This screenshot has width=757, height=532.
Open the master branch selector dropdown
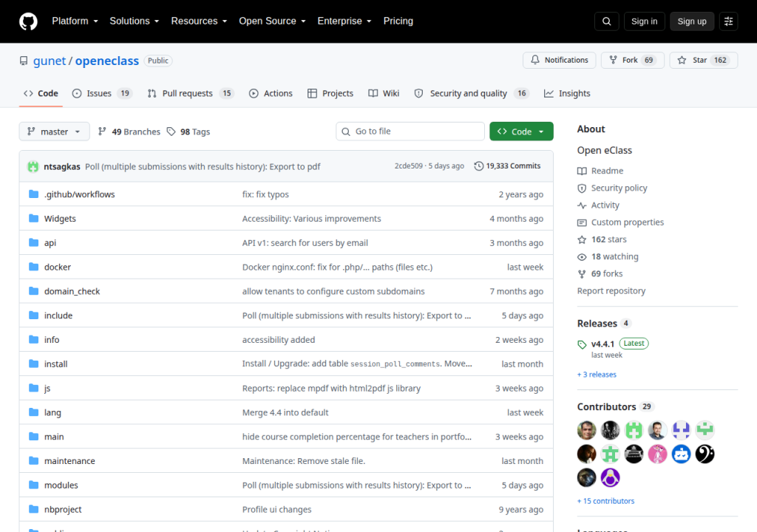54,132
